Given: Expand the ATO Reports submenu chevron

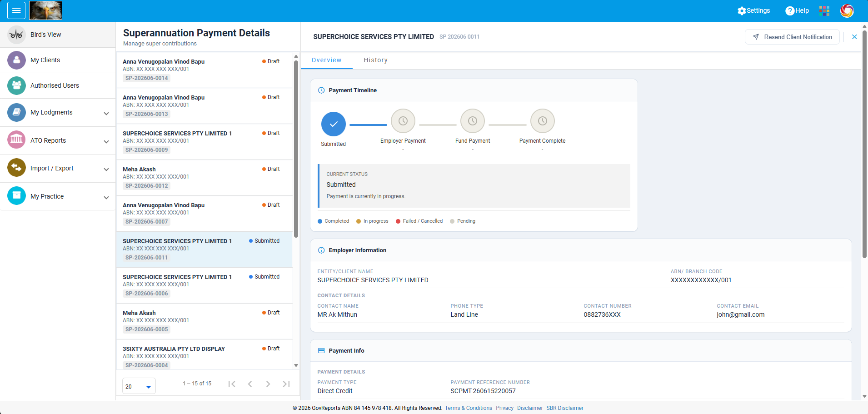Looking at the screenshot, I should point(106,142).
